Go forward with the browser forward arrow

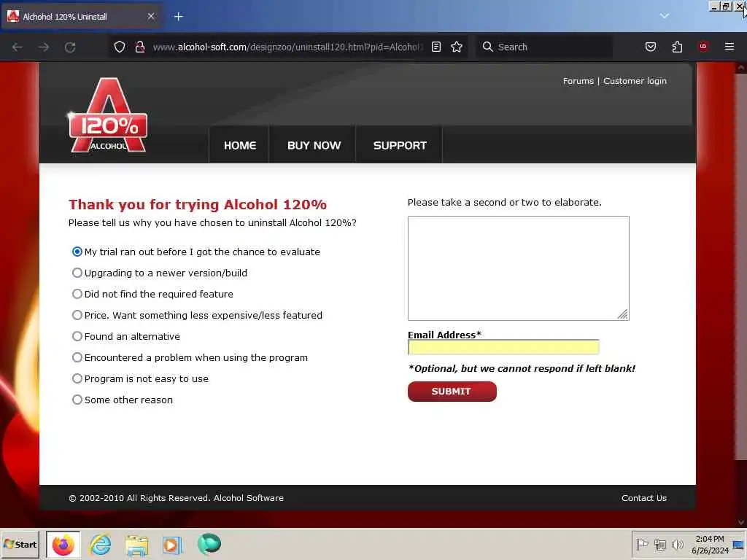pyautogui.click(x=44, y=47)
